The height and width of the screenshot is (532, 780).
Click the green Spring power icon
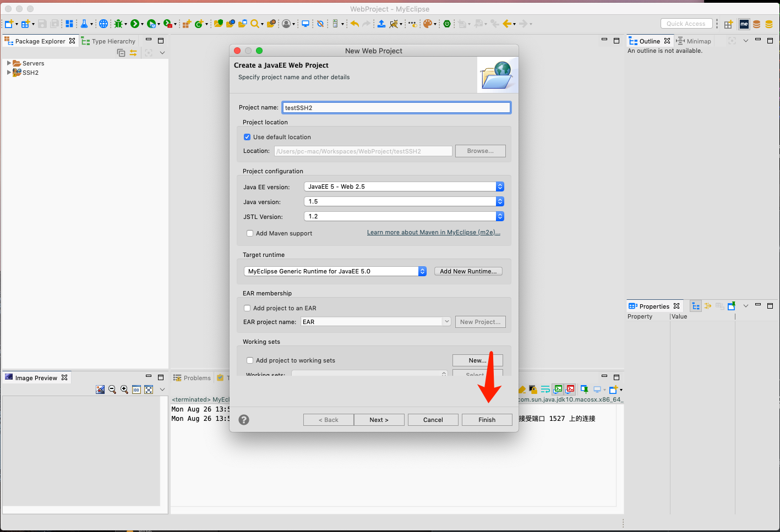(x=447, y=24)
